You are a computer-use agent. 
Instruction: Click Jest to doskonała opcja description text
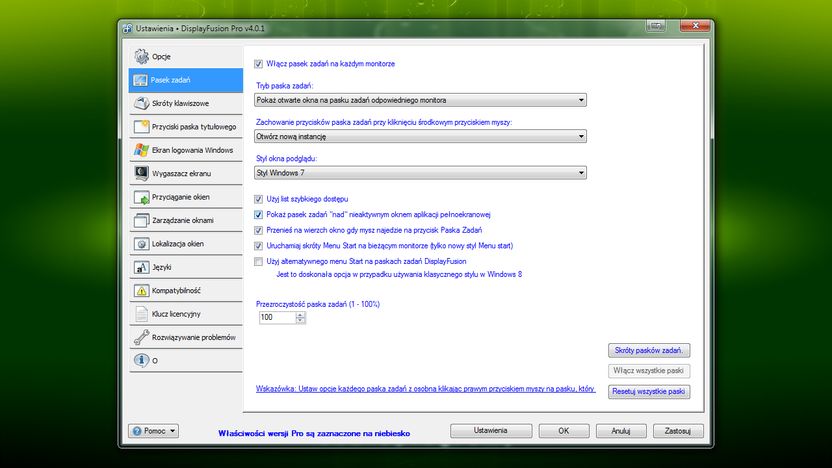point(399,274)
